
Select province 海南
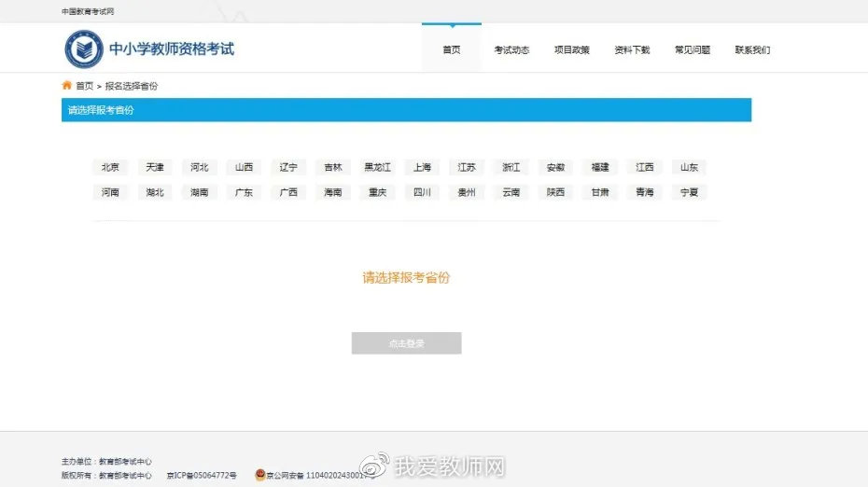pos(333,192)
